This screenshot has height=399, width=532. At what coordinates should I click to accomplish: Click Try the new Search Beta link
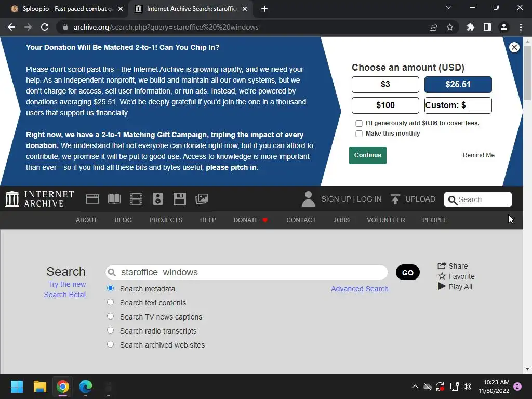[65, 289]
